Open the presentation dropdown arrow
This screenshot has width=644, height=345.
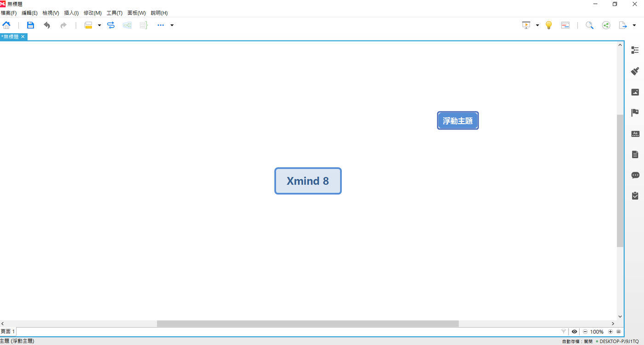[537, 25]
